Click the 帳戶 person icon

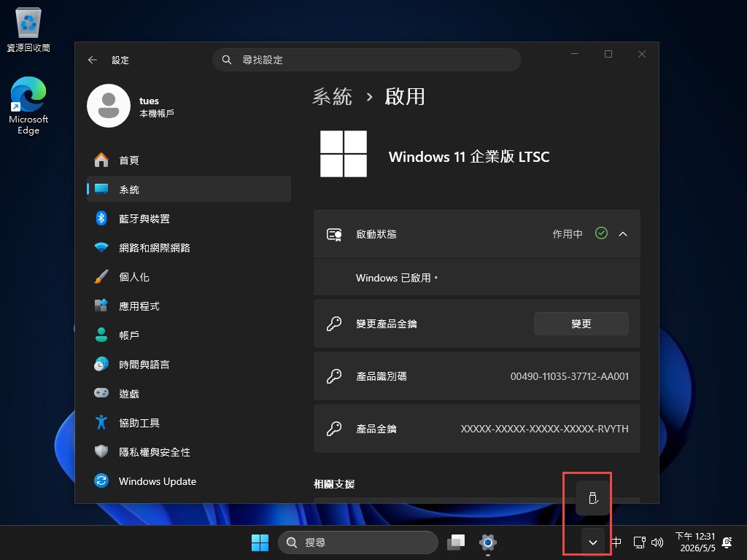101,335
